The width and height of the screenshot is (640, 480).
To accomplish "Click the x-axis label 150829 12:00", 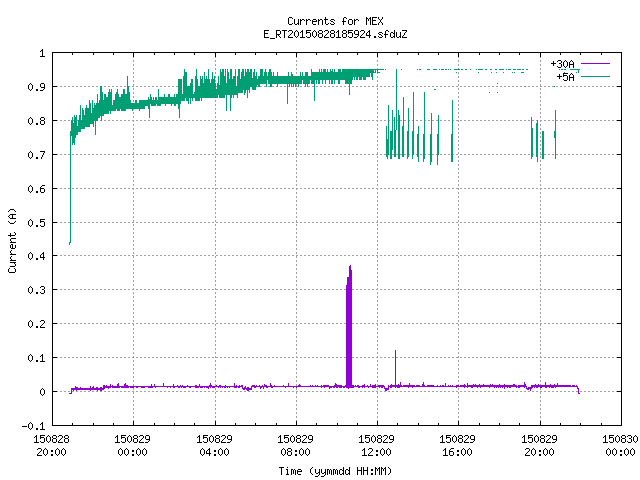I will pos(376,446).
